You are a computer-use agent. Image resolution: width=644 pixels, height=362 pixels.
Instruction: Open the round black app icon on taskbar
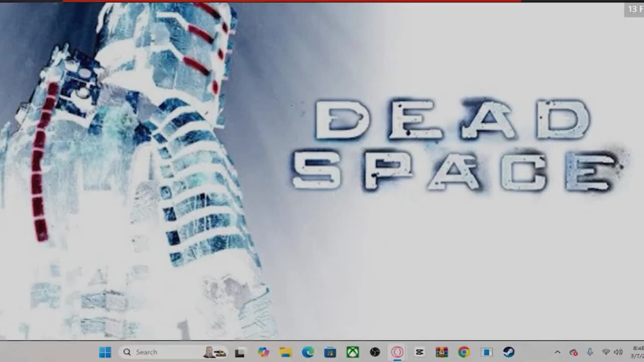pyautogui.click(x=375, y=352)
